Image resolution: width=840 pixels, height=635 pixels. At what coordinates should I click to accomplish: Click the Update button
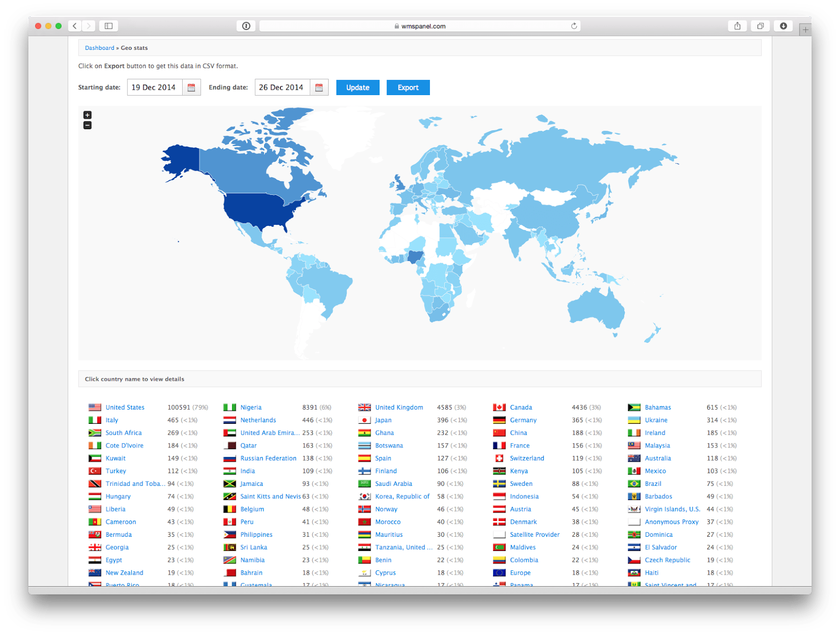(358, 88)
